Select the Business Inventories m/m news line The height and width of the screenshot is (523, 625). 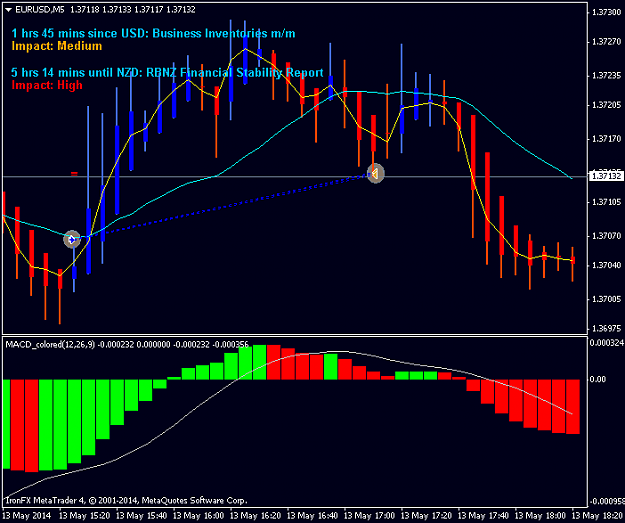pyautogui.click(x=153, y=33)
